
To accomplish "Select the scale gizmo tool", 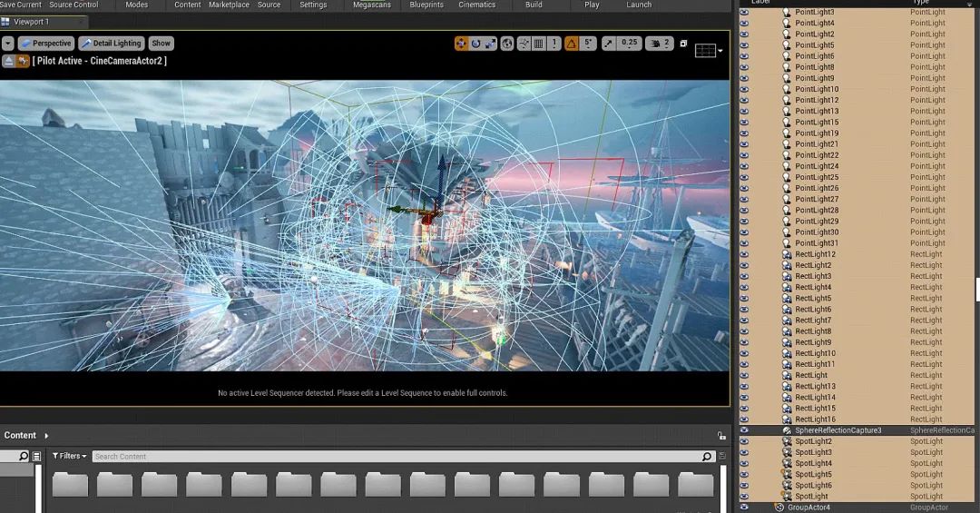I will pos(490,44).
